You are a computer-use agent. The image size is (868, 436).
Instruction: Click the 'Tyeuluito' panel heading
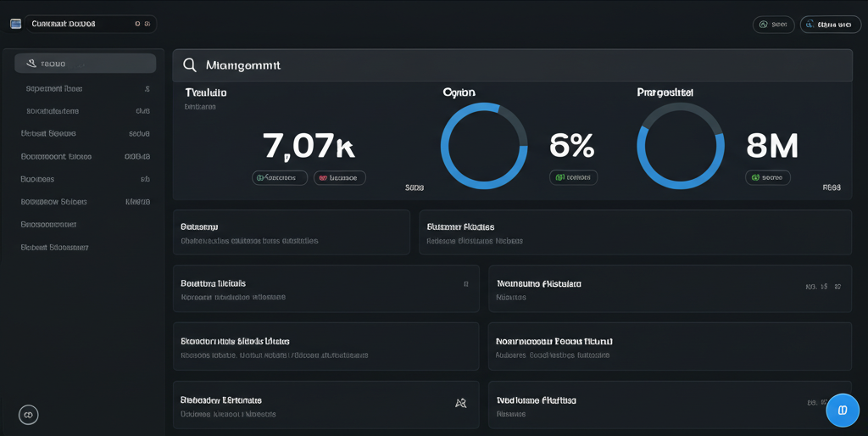coord(205,93)
